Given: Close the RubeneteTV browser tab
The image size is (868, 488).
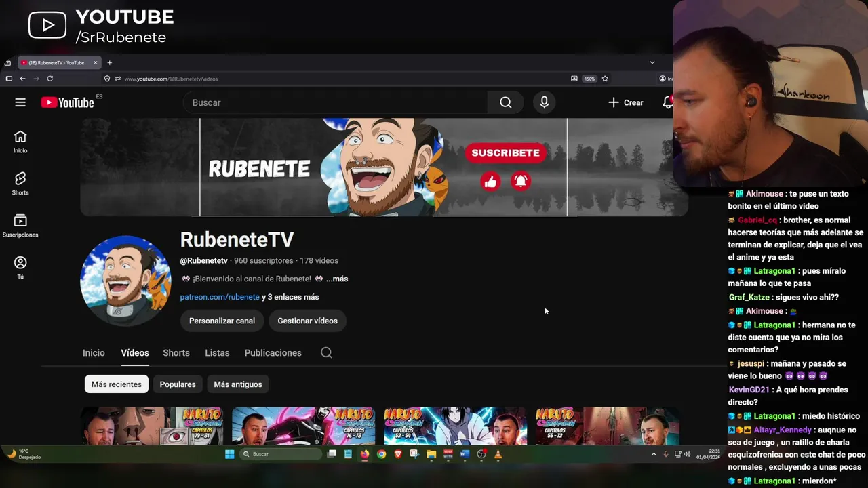Looking at the screenshot, I should point(96,63).
